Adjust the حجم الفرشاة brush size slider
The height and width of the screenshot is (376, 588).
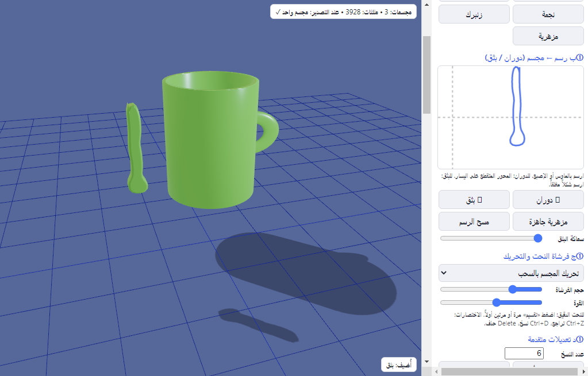(x=491, y=289)
